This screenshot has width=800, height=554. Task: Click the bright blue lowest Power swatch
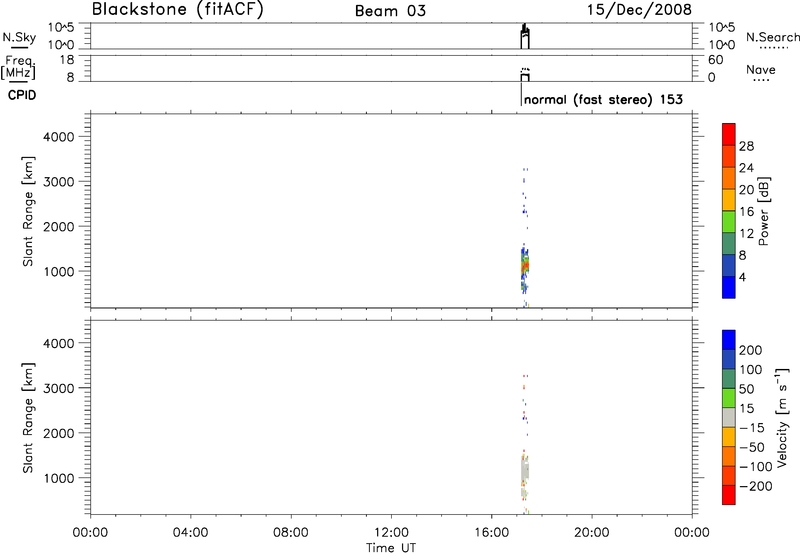tap(729, 287)
